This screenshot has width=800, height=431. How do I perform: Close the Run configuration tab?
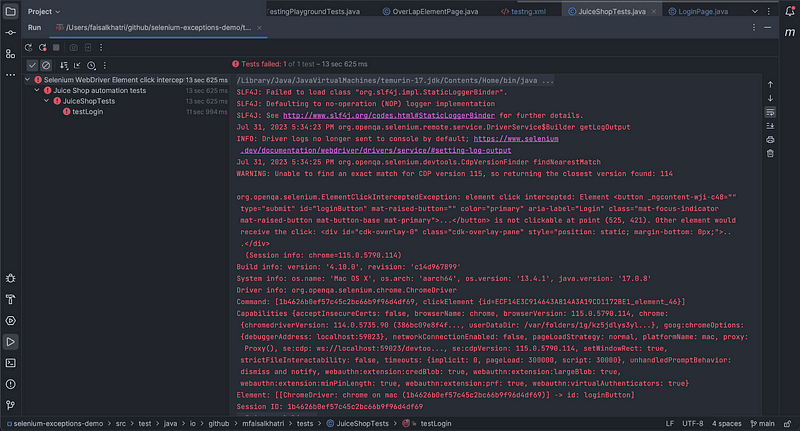pyautogui.click(x=259, y=28)
